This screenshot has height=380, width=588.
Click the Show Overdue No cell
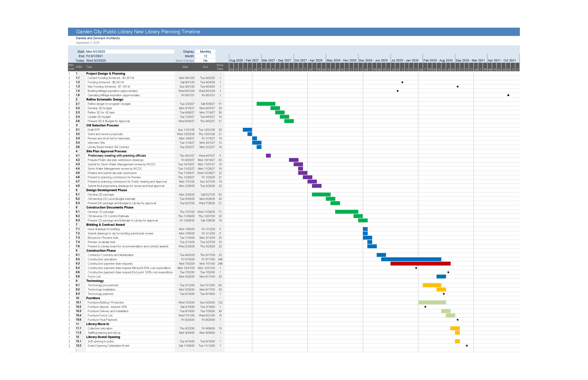point(205,61)
